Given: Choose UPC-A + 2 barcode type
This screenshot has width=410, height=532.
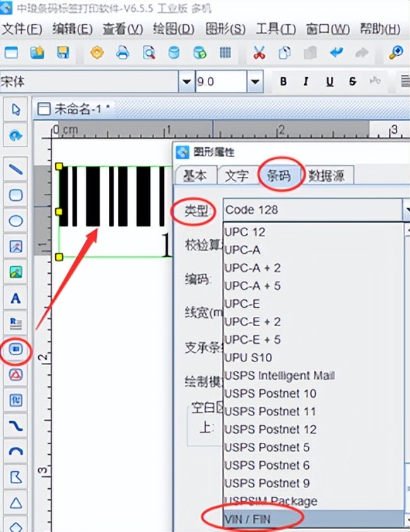Looking at the screenshot, I should pos(313,268).
